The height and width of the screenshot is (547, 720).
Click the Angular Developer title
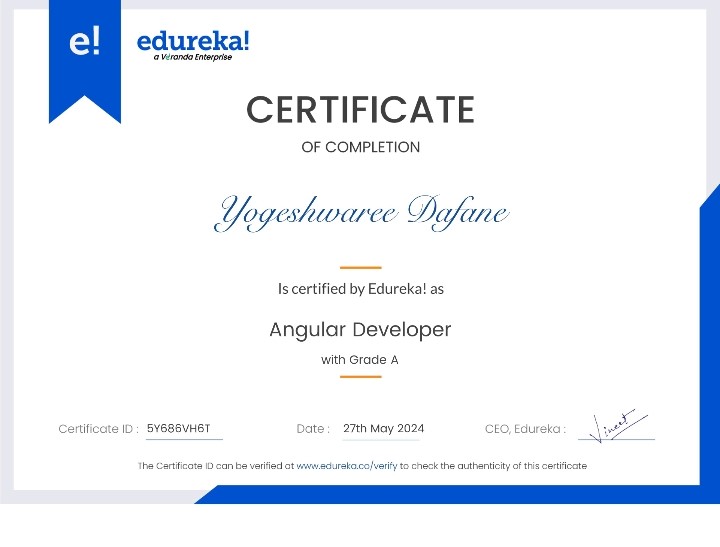[x=360, y=330]
